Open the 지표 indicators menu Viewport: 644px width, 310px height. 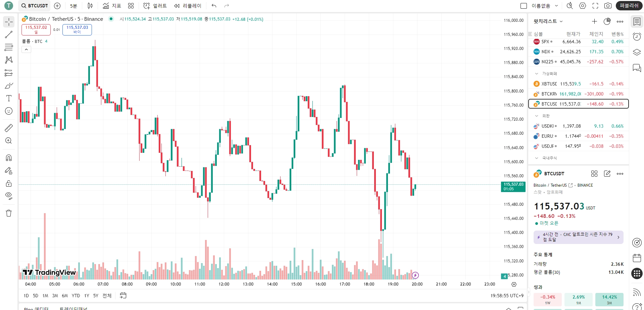112,6
